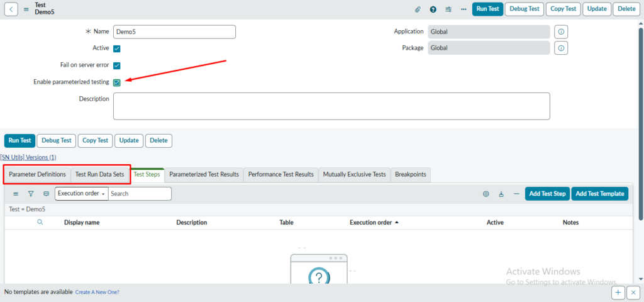Open the paperclip attachments icon
The width and height of the screenshot is (644, 302).
pos(418,9)
